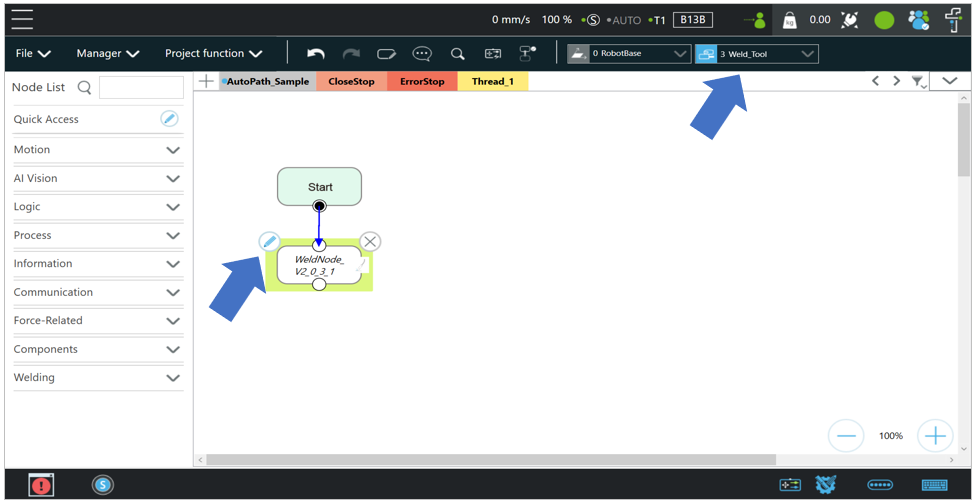Open the comment bubble tool
Viewport: 975px width, 504px height.
point(422,54)
